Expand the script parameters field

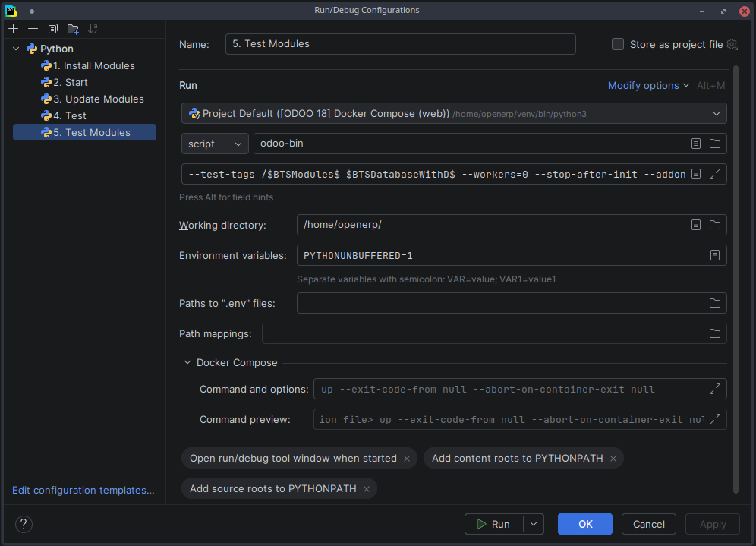pos(715,174)
